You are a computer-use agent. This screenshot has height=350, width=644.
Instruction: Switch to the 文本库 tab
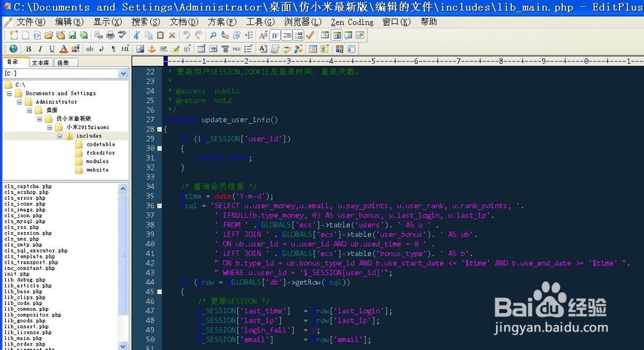(40, 63)
